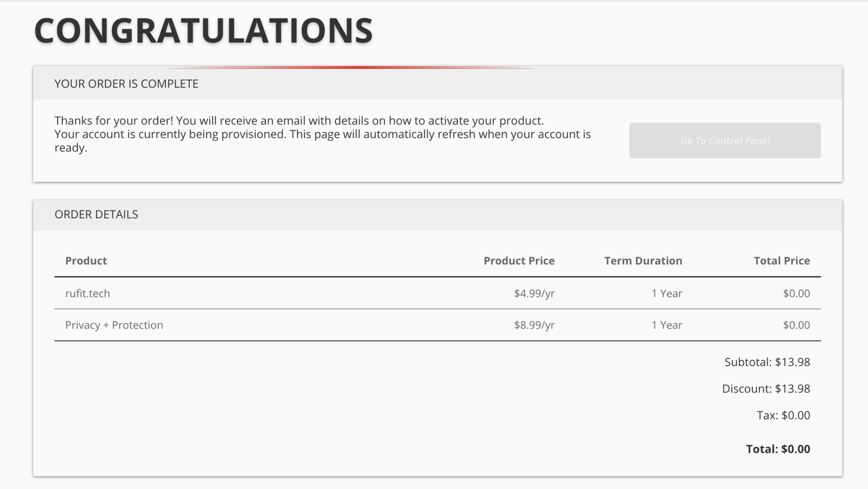
Task: Click the term duration for rufit.tech
Action: 666,293
